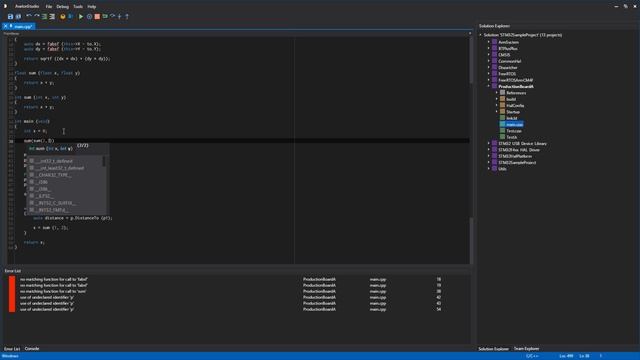The width and height of the screenshot is (640, 360).
Task: Click the AvalonStudio logo icon
Action: pos(5,6)
